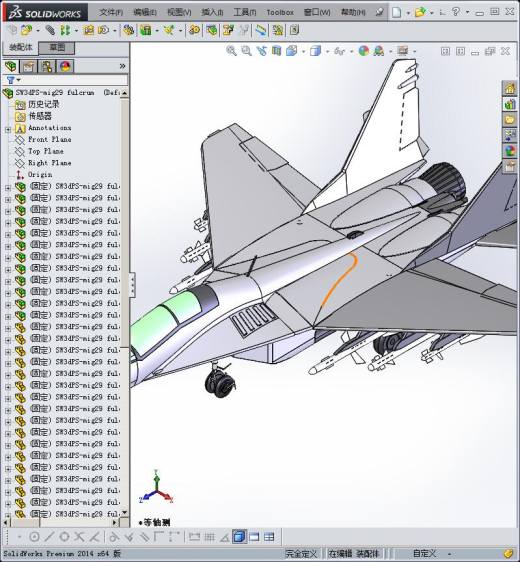Open the 帮助(H) menu
The image size is (520, 562).
point(353,12)
